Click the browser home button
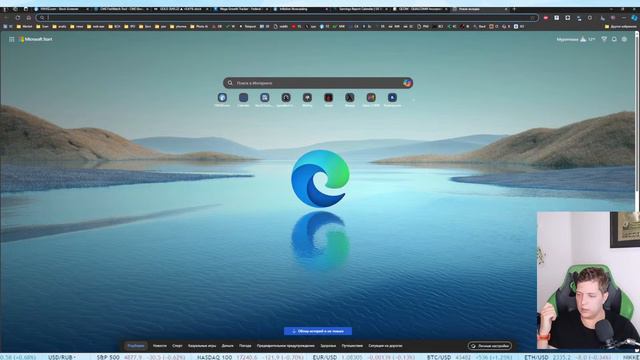This screenshot has height=360, width=640. (x=29, y=18)
